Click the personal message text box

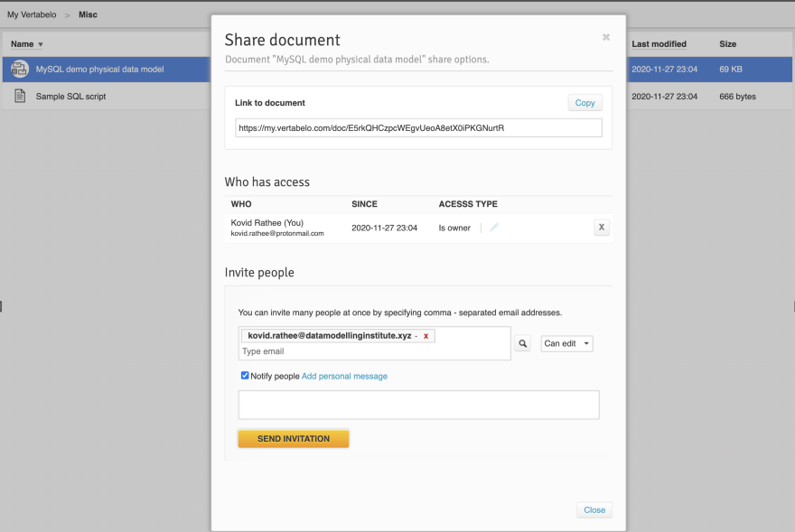coord(419,405)
